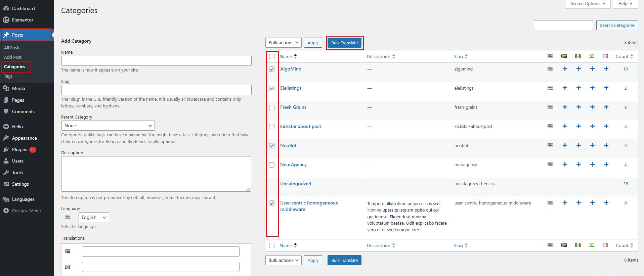
Task: Click into the category Name input field
Action: click(156, 61)
